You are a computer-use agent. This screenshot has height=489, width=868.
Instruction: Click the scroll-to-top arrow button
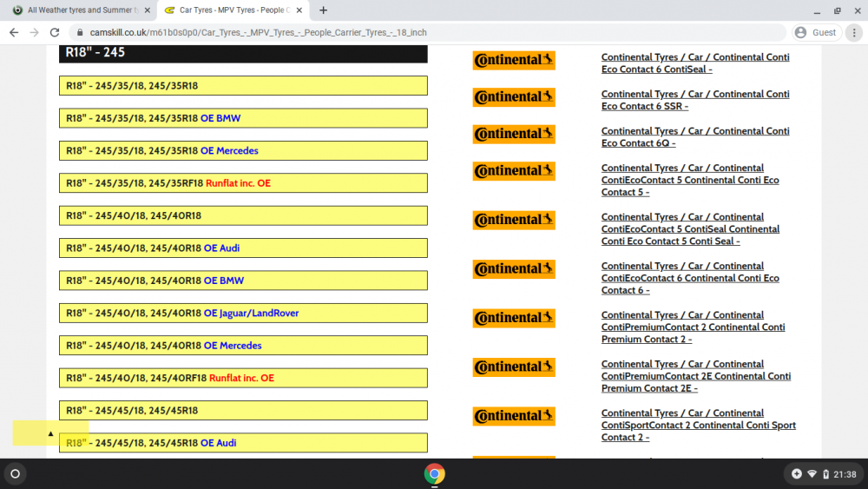tap(50, 433)
